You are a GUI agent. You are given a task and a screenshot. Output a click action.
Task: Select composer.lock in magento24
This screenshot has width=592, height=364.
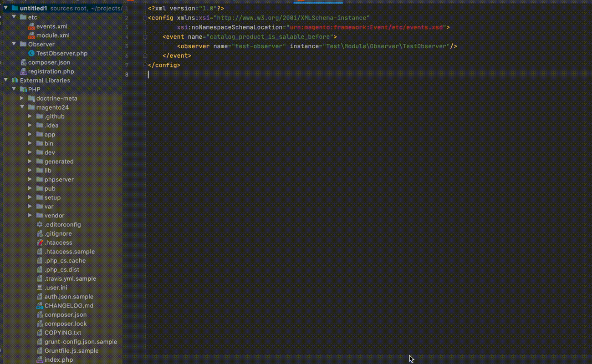[65, 324]
